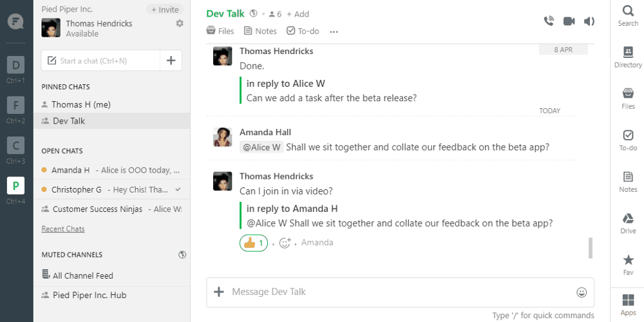Viewport: 644px width, 322px height.
Task: Open the To-do tab in Dev Talk
Action: click(x=303, y=31)
